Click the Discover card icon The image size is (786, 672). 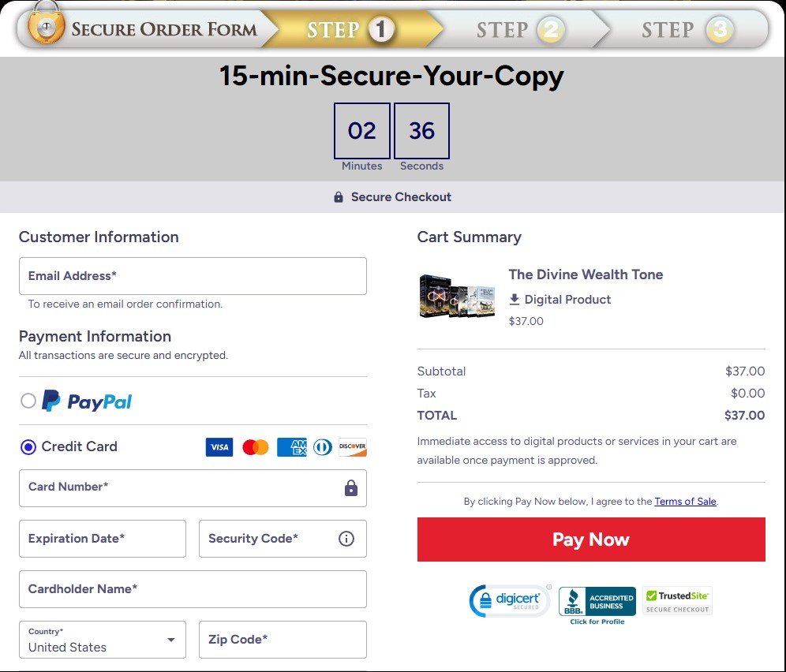[352, 447]
